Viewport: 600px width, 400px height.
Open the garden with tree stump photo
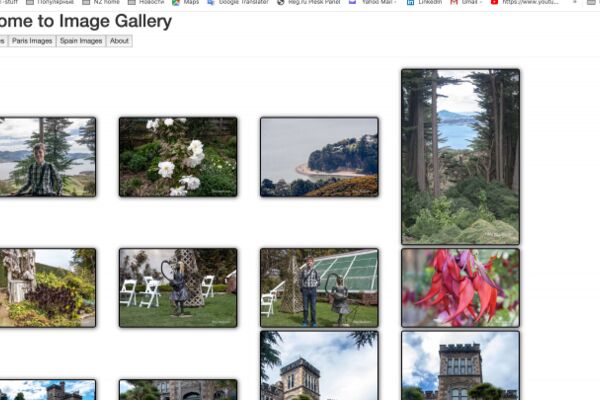click(x=47, y=288)
